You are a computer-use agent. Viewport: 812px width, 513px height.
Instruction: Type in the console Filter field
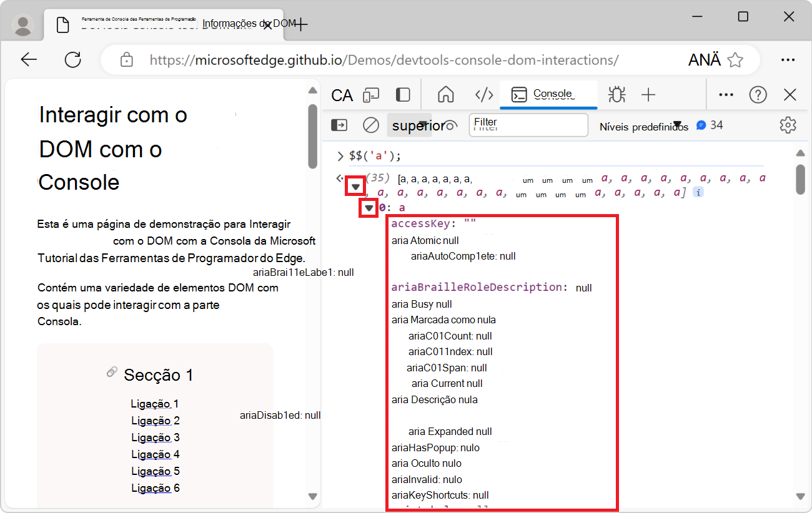click(528, 125)
